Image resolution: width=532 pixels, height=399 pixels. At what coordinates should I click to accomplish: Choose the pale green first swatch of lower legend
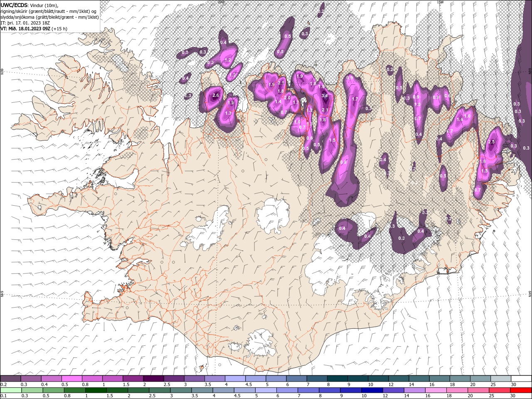pos(11,390)
